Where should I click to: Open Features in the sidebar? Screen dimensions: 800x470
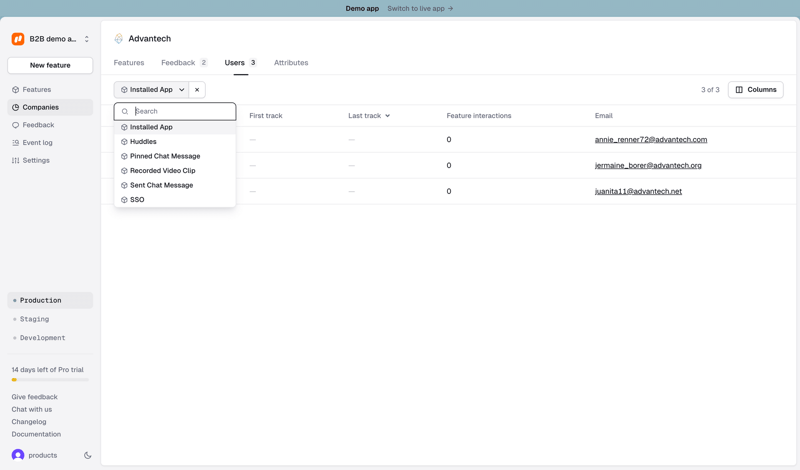pyautogui.click(x=50, y=89)
